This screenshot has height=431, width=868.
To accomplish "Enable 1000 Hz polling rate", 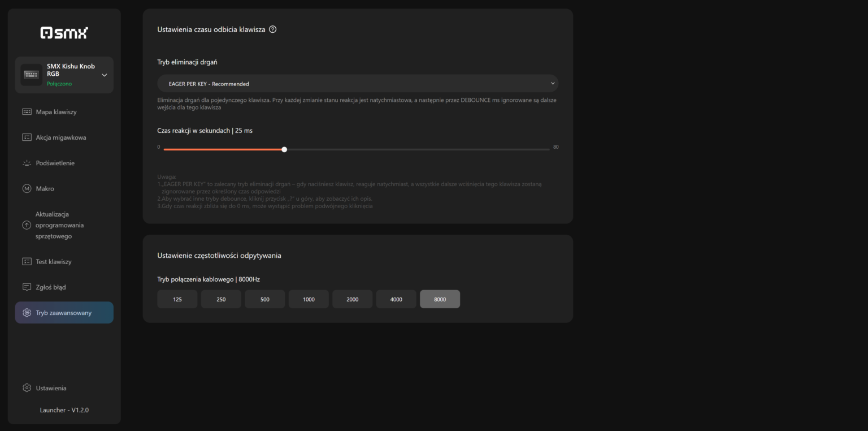I will [309, 299].
